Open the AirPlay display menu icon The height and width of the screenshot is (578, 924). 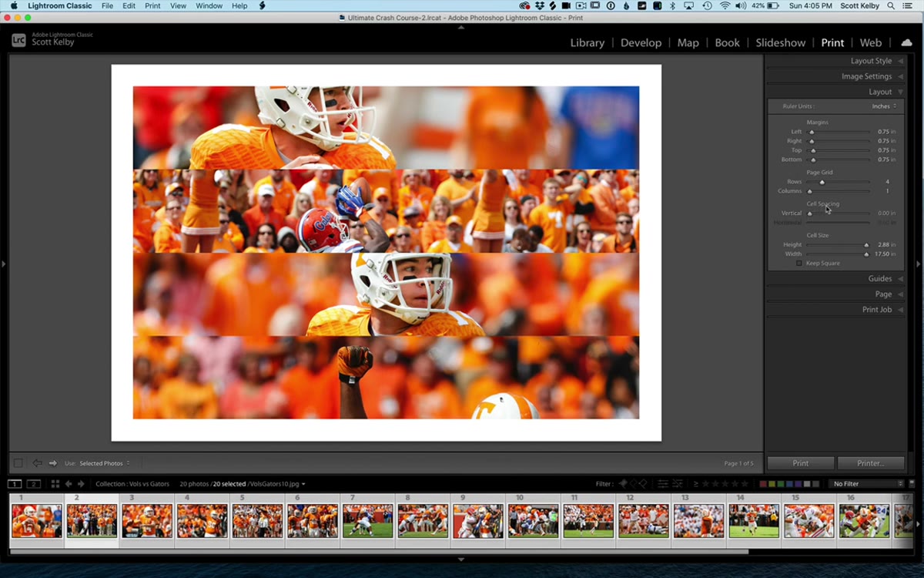(690, 6)
